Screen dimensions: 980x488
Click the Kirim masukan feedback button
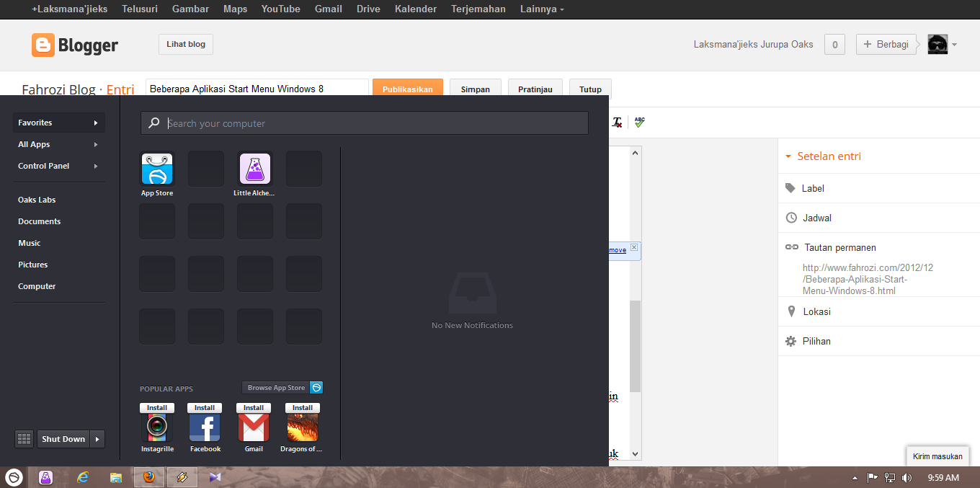[x=937, y=456]
